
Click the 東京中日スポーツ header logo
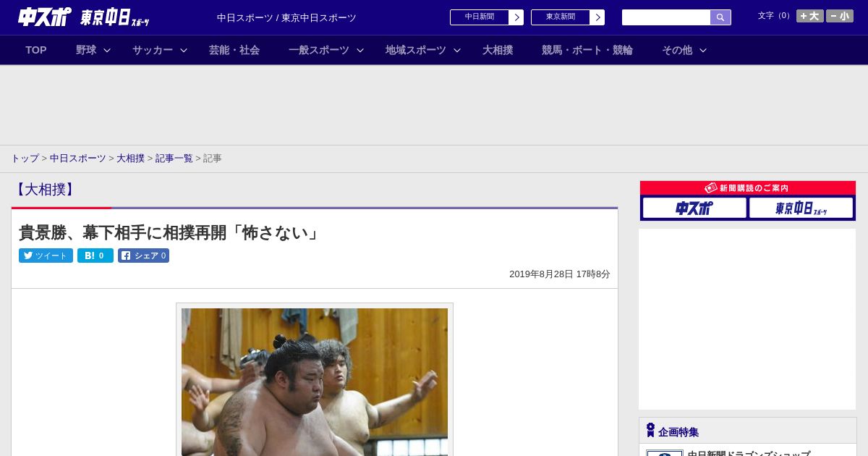(x=114, y=18)
